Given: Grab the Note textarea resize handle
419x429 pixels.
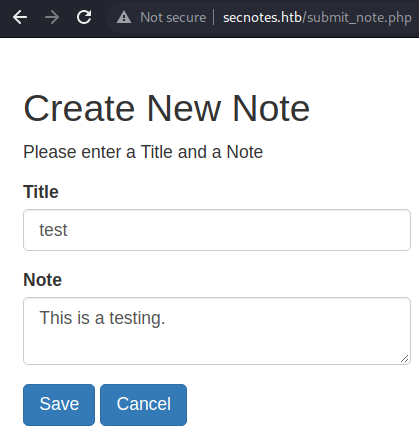Looking at the screenshot, I should (404, 359).
